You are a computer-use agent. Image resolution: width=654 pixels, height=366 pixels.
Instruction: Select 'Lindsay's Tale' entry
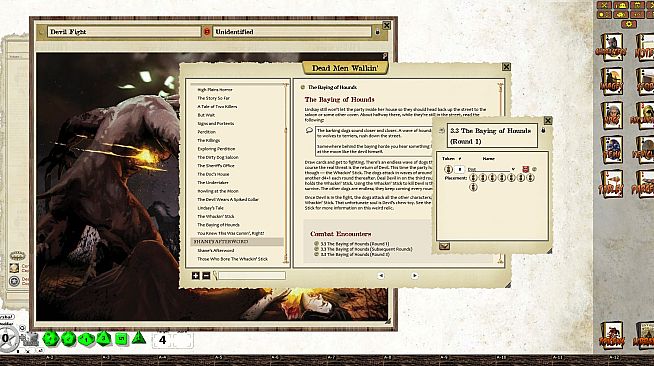click(210, 208)
